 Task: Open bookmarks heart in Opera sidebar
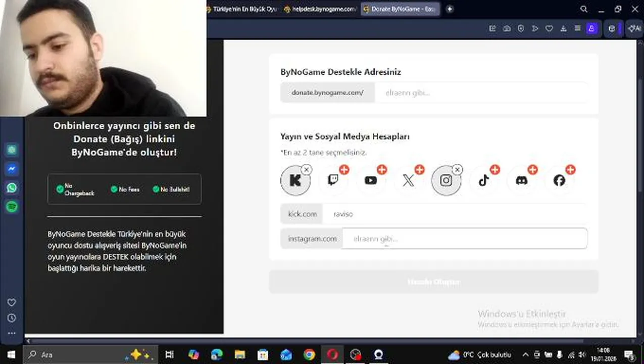[x=12, y=302]
